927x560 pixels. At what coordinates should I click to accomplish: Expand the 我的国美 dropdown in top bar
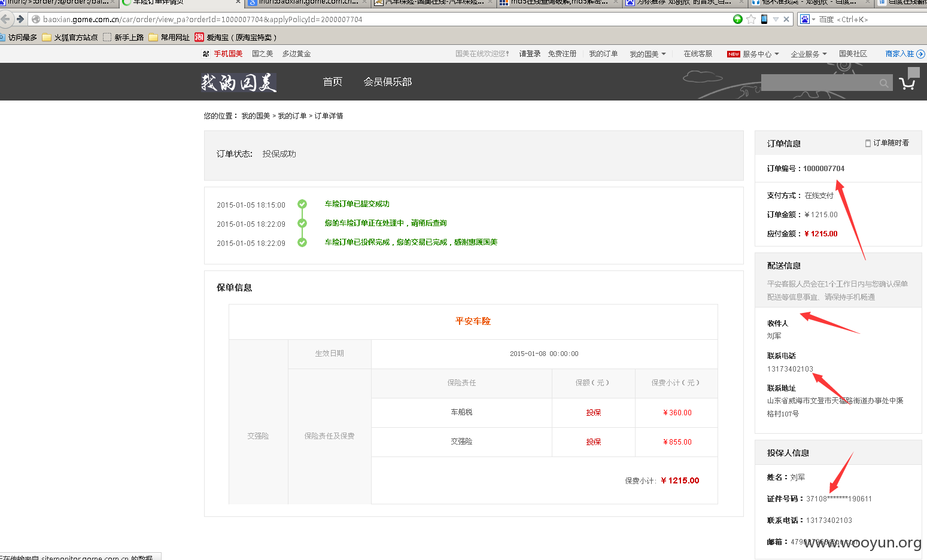click(648, 54)
